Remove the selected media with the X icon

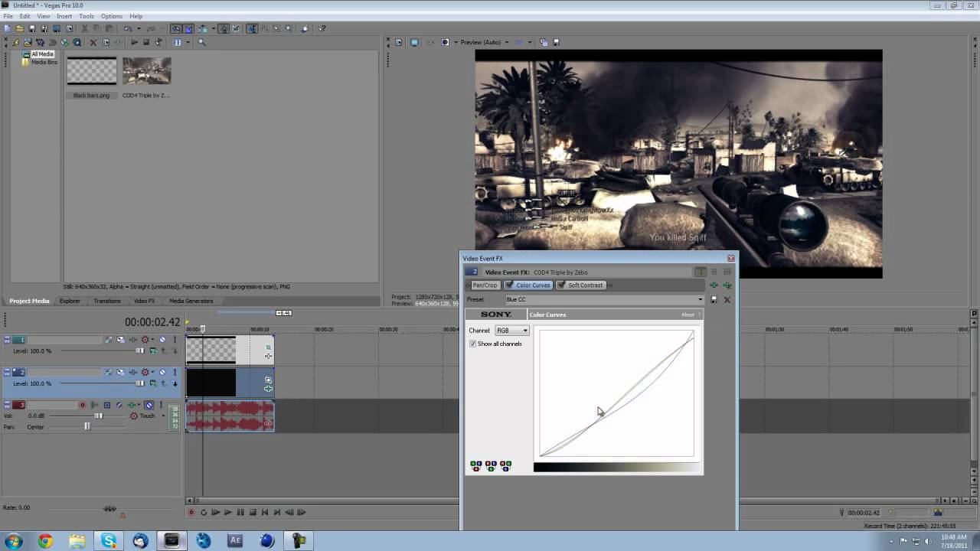coord(93,42)
